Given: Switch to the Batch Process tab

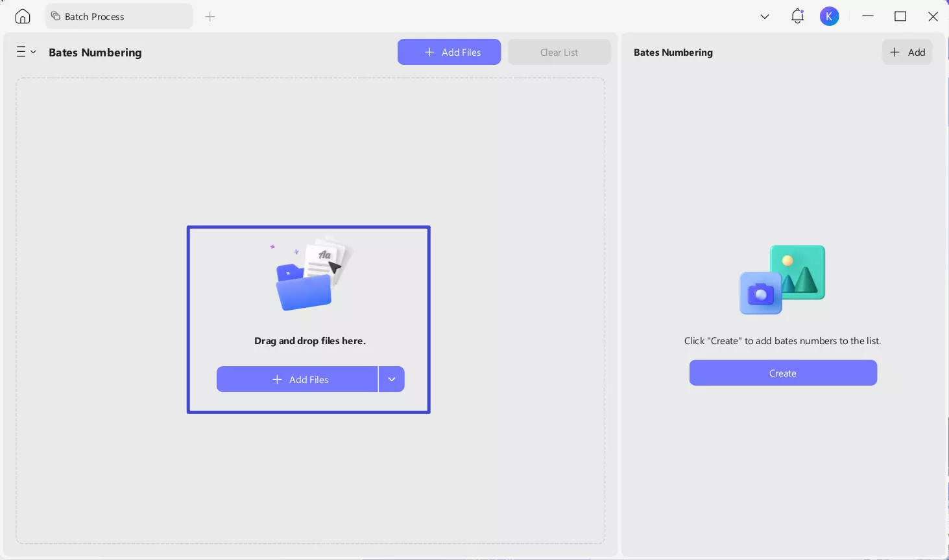Looking at the screenshot, I should tap(119, 16).
